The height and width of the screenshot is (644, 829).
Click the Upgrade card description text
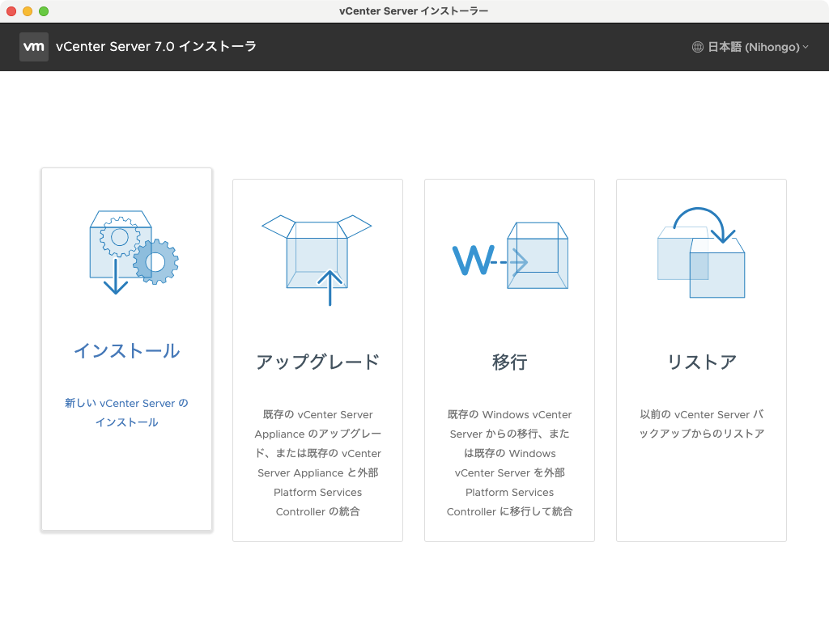[317, 463]
